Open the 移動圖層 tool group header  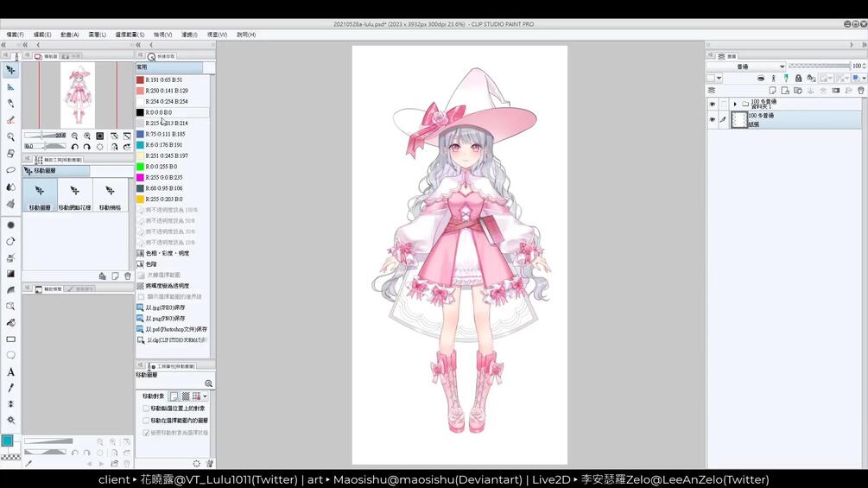[56, 171]
